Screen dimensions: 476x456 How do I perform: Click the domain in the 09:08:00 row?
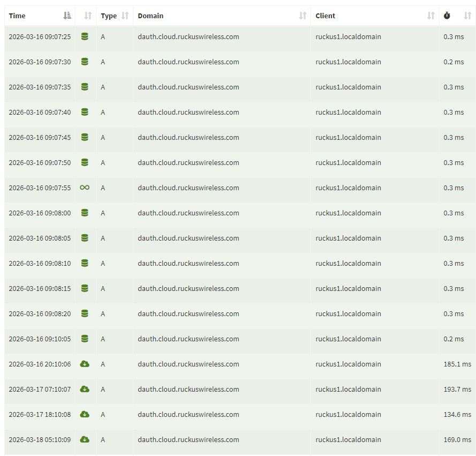pyautogui.click(x=188, y=213)
